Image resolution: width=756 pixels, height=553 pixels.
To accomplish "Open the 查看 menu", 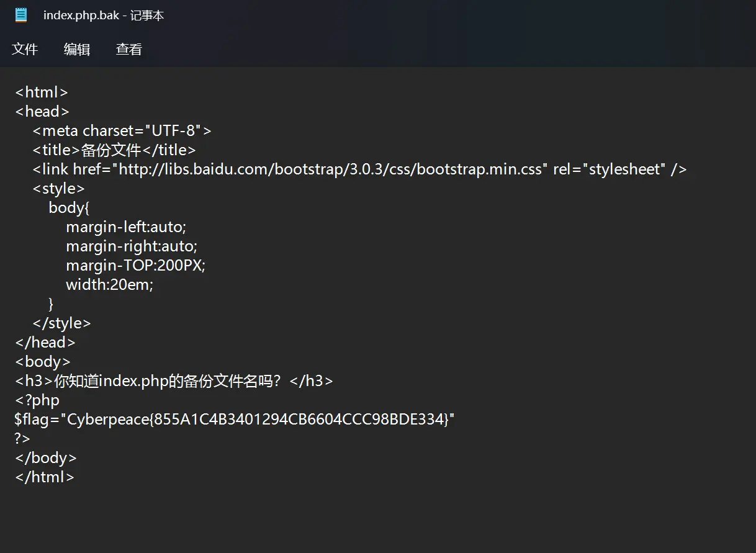I will 129,49.
